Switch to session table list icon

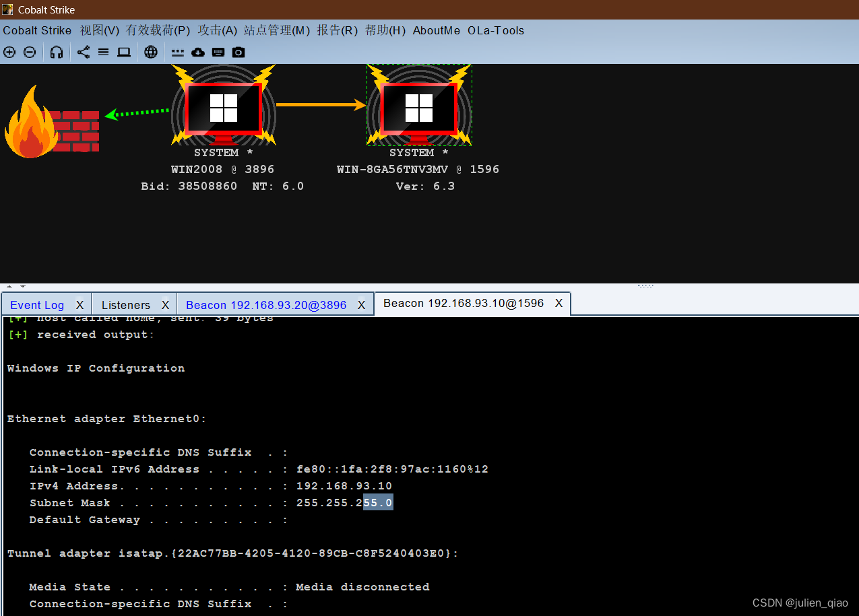click(103, 52)
